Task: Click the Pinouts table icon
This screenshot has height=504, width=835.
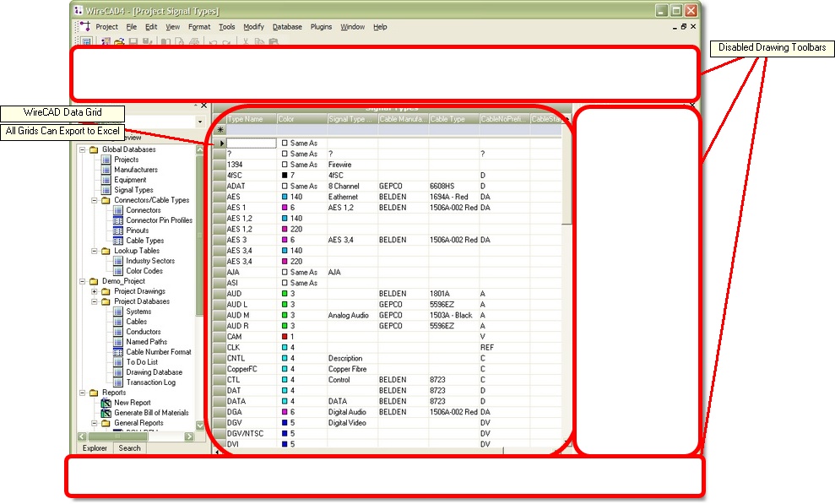Action: 117,230
